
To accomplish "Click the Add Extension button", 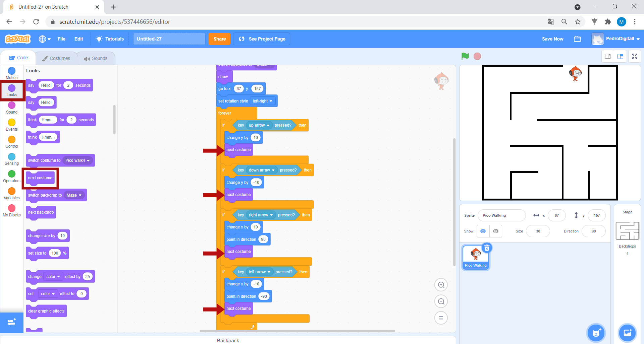I will tap(12, 322).
